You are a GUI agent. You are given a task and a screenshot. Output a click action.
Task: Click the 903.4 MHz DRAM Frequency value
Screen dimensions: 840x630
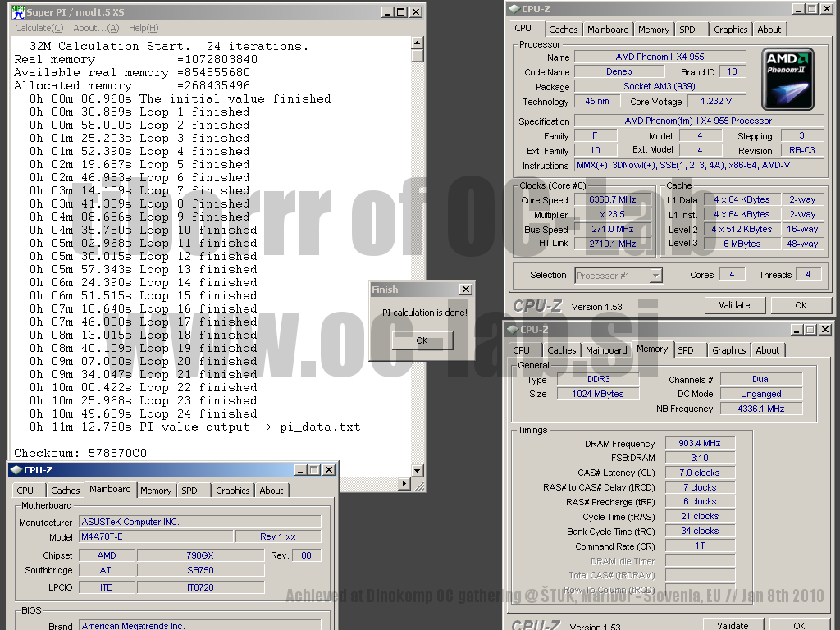(x=700, y=443)
